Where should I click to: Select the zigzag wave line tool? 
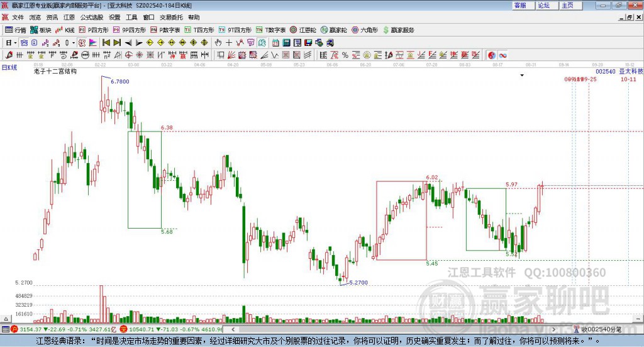tap(274, 55)
